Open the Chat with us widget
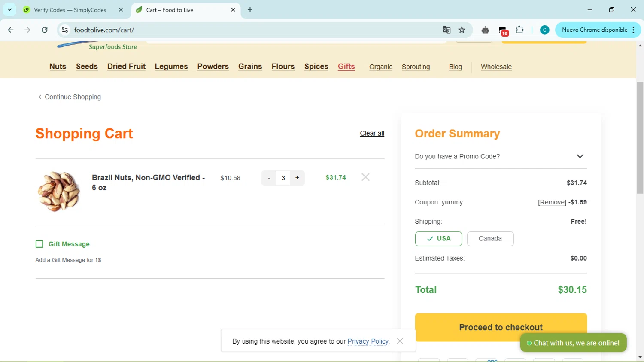Image resolution: width=644 pixels, height=362 pixels. pyautogui.click(x=573, y=343)
